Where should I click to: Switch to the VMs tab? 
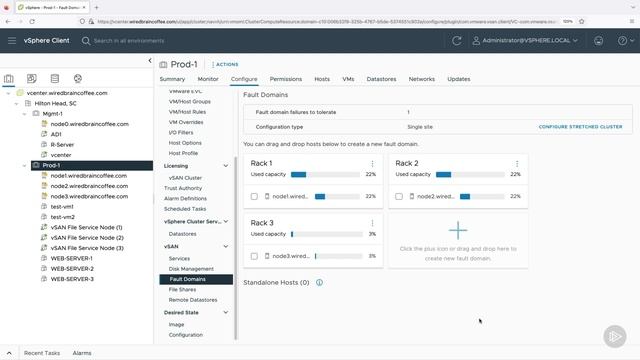point(348,79)
